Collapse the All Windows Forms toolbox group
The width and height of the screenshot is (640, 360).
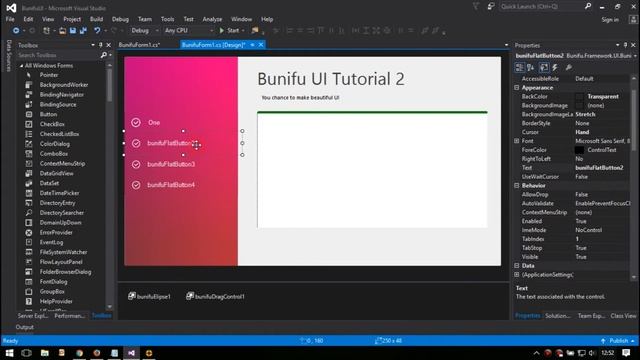[x=22, y=66]
